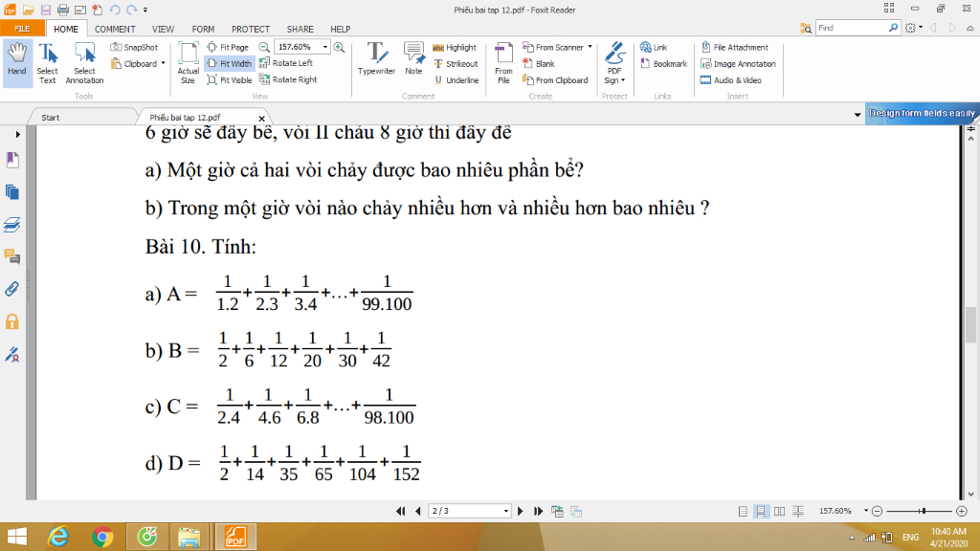Open the Security lock panel
Image resolution: width=980 pixels, height=551 pixels.
pyautogui.click(x=11, y=321)
